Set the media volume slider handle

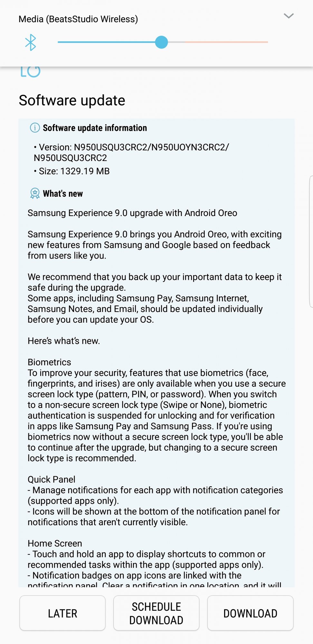pos(161,42)
